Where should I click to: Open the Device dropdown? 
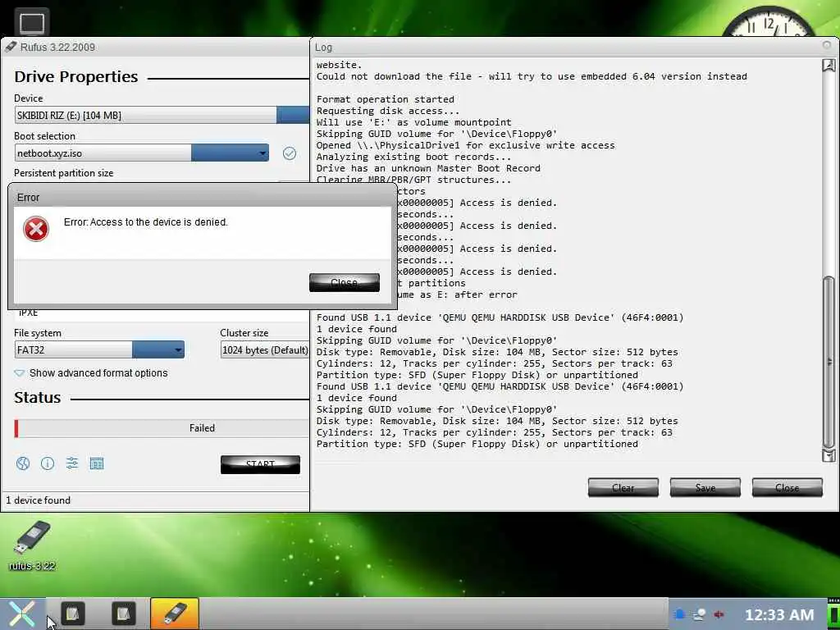coord(162,115)
